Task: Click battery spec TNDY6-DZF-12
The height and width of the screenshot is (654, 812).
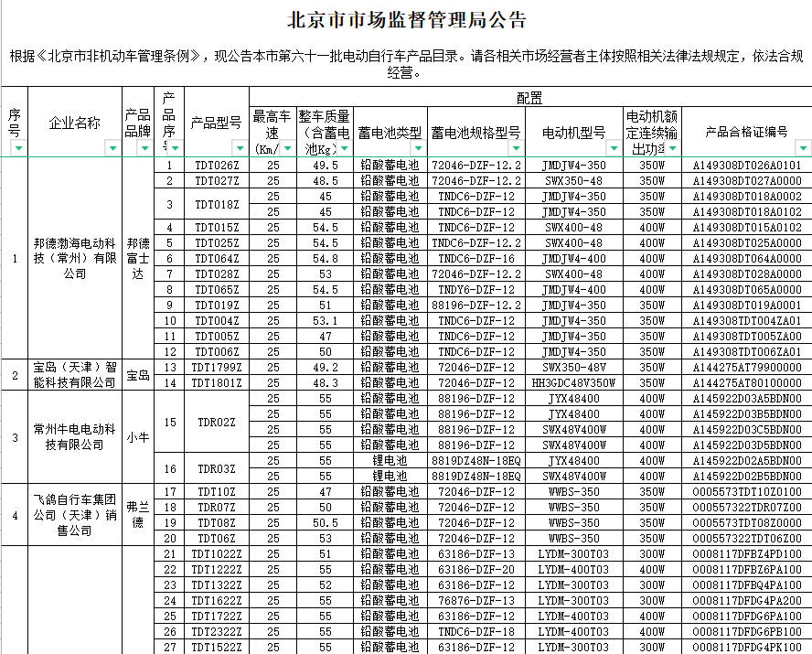Action: (x=475, y=289)
